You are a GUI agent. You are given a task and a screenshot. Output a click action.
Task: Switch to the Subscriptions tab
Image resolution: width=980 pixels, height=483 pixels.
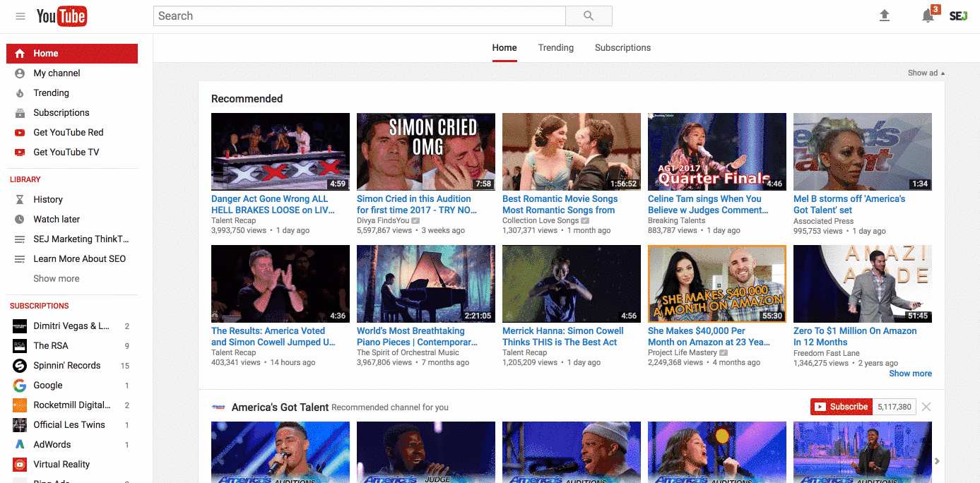point(622,48)
